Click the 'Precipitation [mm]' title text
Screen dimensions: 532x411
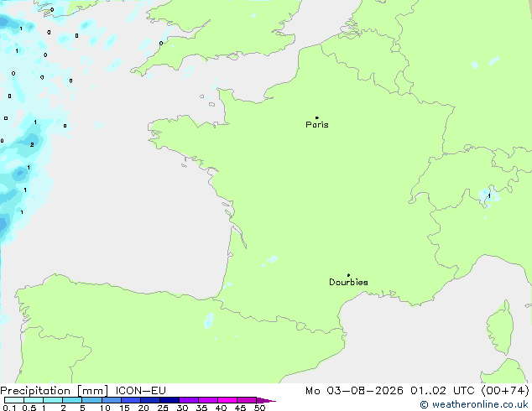(x=55, y=391)
